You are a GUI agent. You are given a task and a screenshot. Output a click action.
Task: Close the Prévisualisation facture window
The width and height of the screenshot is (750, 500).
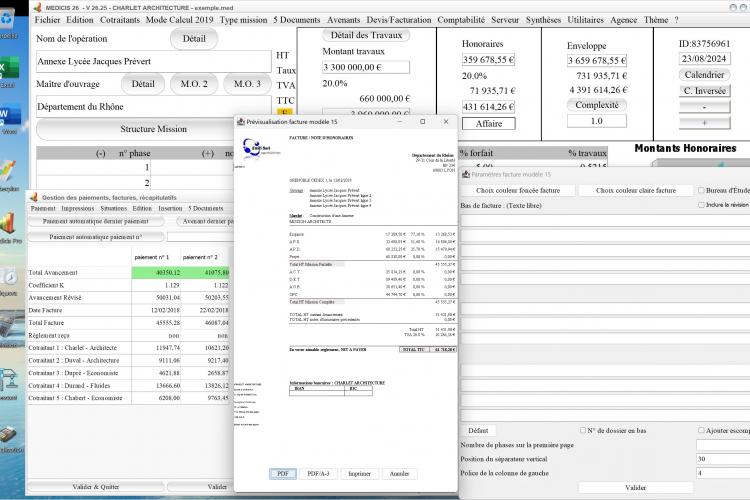point(446,122)
